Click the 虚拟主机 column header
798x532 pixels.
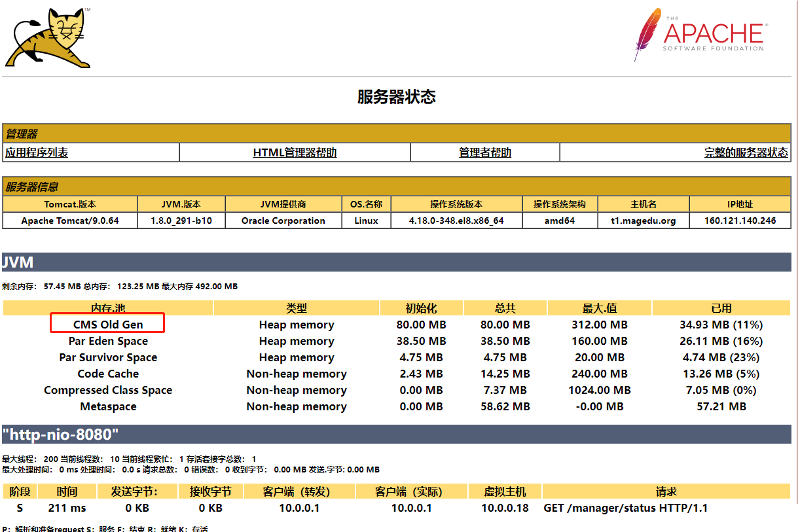pyautogui.click(x=505, y=491)
